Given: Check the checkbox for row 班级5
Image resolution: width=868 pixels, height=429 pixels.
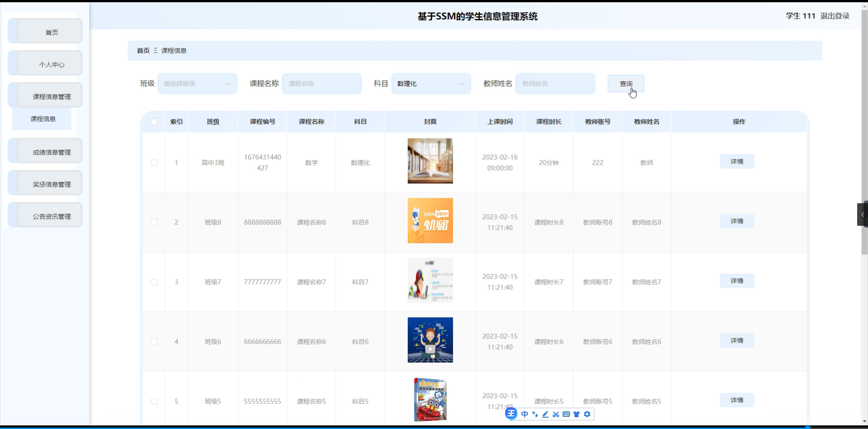Looking at the screenshot, I should pos(154,401).
